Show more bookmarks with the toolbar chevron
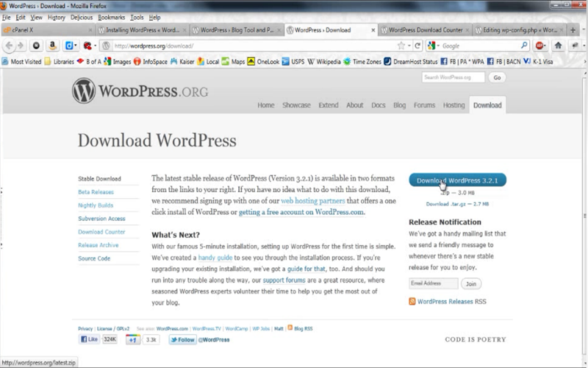Viewport: 588px width, 368px height. point(584,62)
